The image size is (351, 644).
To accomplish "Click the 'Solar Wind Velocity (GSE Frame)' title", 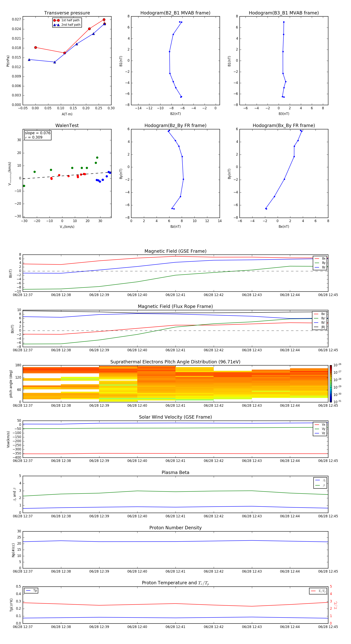I will click(175, 417).
